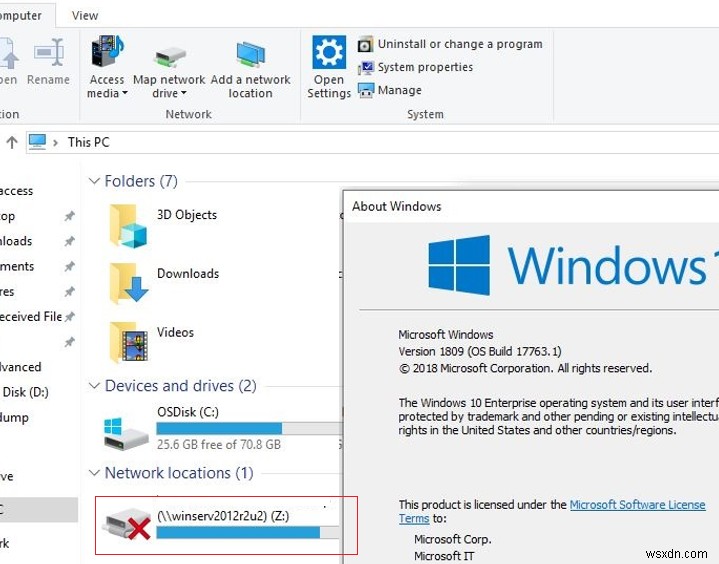The image size is (719, 564).
Task: Switch to the View ribbon tab
Action: 85,16
